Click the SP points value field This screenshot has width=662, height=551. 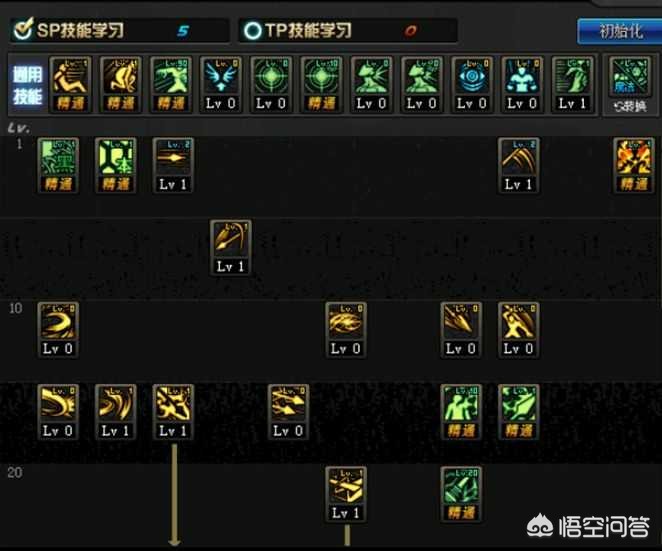tap(183, 30)
